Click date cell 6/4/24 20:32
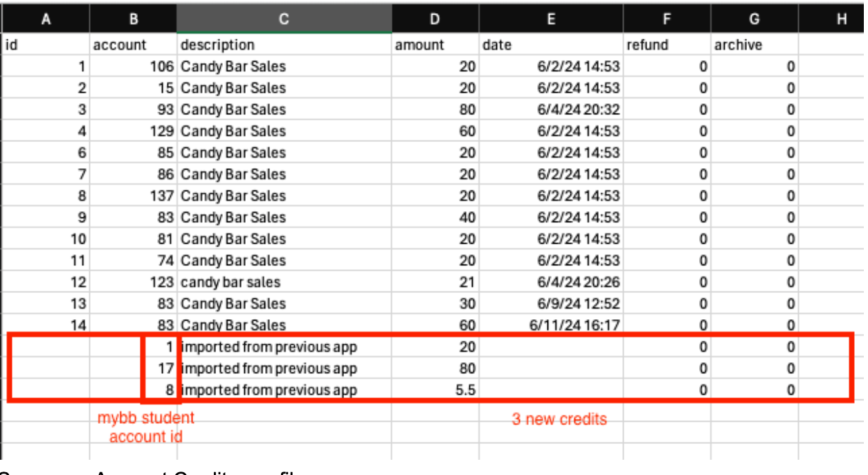This screenshot has height=475, width=868. [x=551, y=109]
